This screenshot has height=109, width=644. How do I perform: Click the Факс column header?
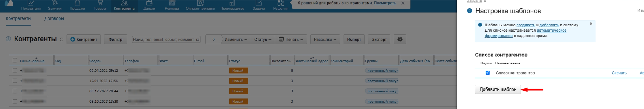[x=163, y=61]
